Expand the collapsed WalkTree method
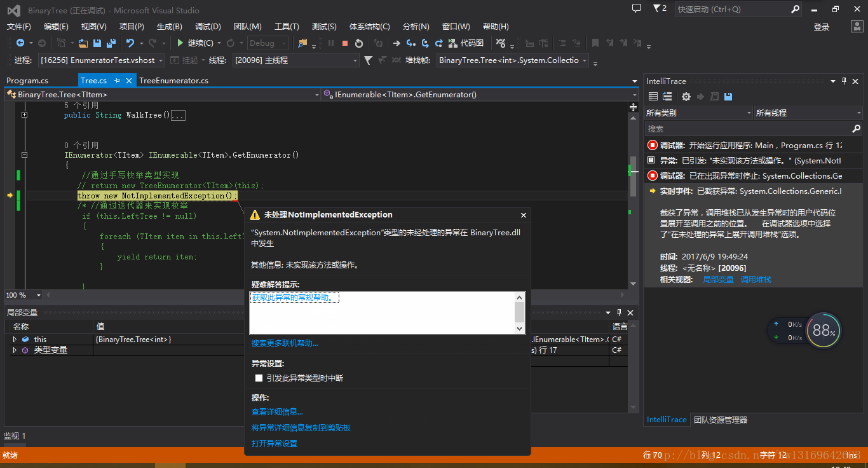 point(24,115)
